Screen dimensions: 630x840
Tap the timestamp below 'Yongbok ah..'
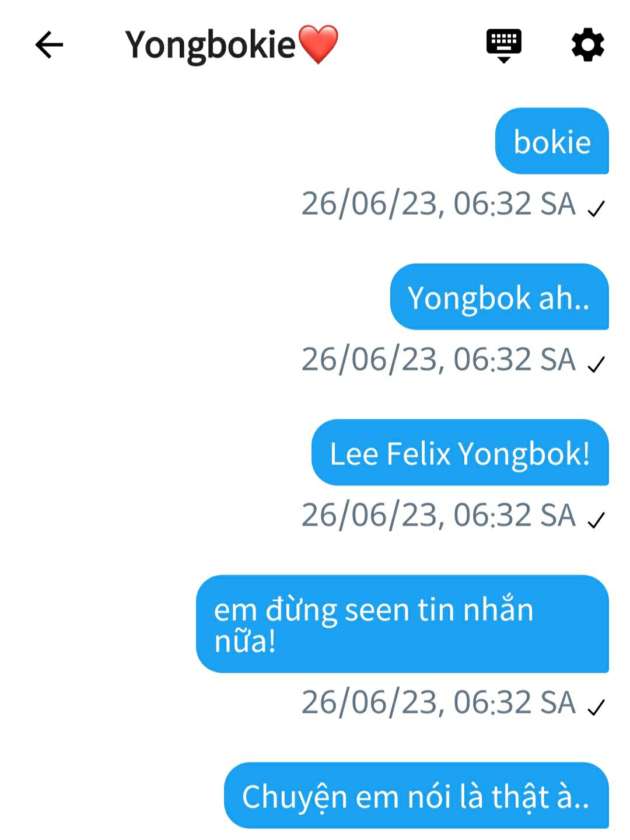[439, 359]
